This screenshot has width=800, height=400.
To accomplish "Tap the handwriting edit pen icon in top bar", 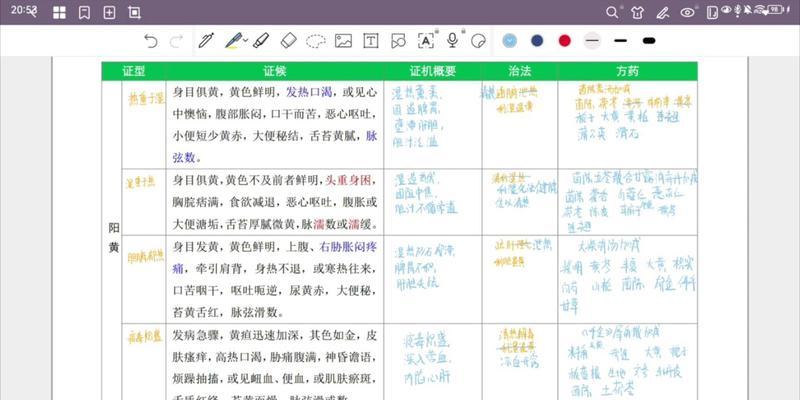I will tap(663, 13).
